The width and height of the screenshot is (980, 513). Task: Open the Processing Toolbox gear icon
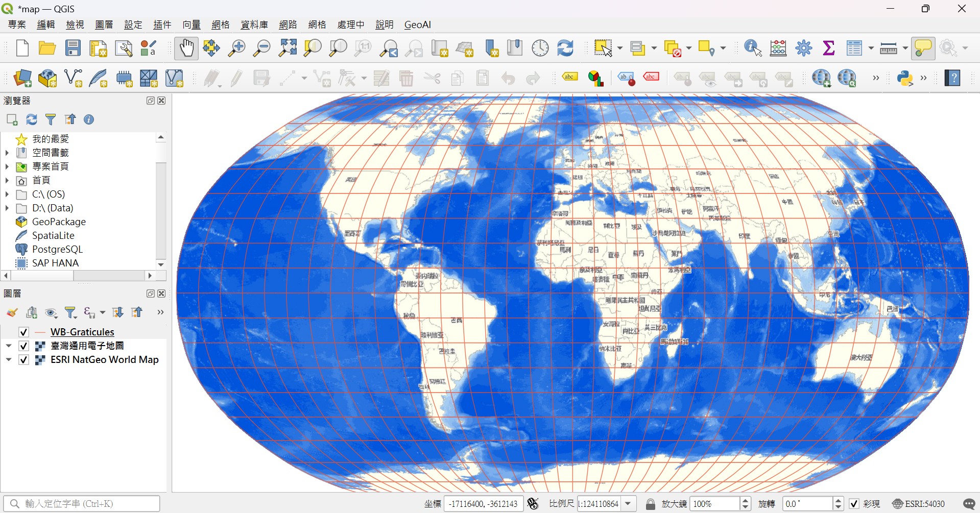pos(804,48)
